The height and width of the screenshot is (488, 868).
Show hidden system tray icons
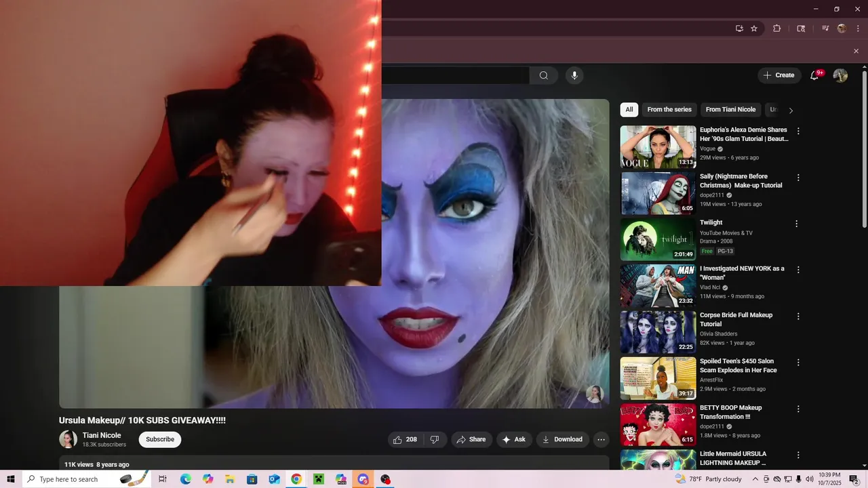pyautogui.click(x=754, y=479)
